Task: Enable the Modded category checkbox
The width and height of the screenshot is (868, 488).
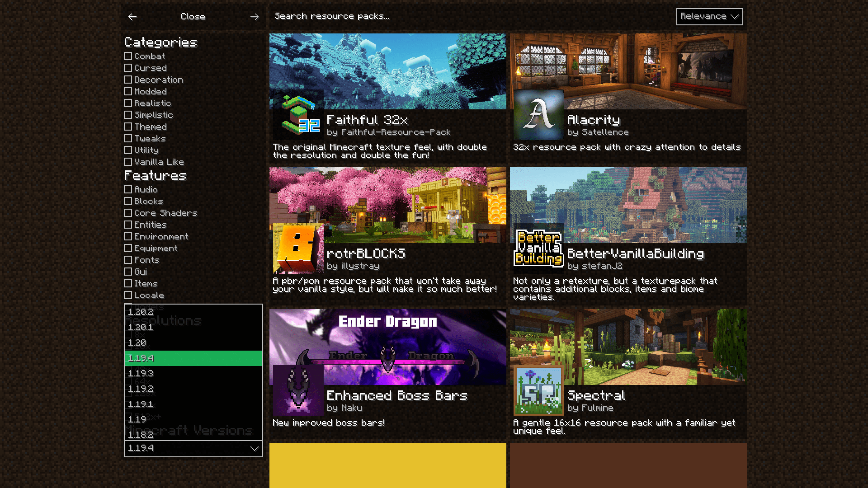Action: coord(128,91)
